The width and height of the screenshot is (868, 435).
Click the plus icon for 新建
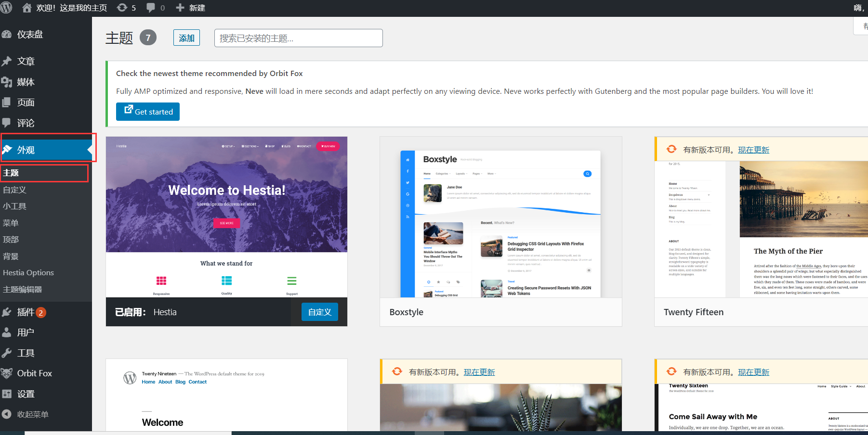coord(180,8)
